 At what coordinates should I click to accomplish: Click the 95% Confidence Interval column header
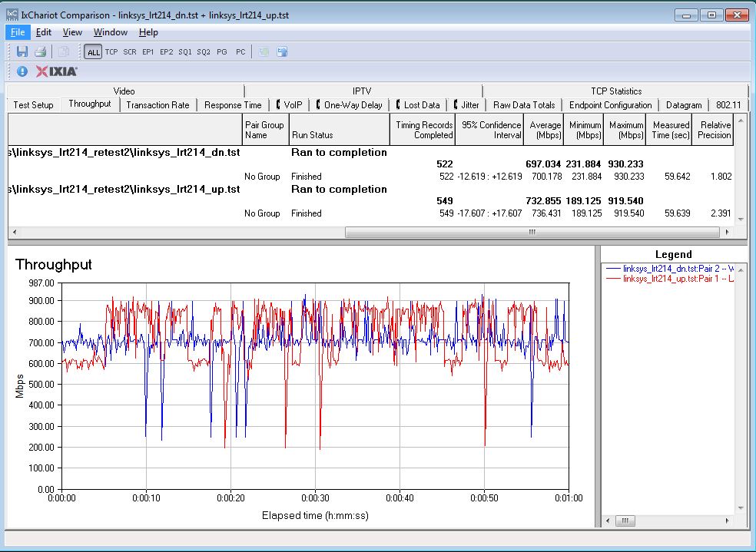[x=489, y=130]
